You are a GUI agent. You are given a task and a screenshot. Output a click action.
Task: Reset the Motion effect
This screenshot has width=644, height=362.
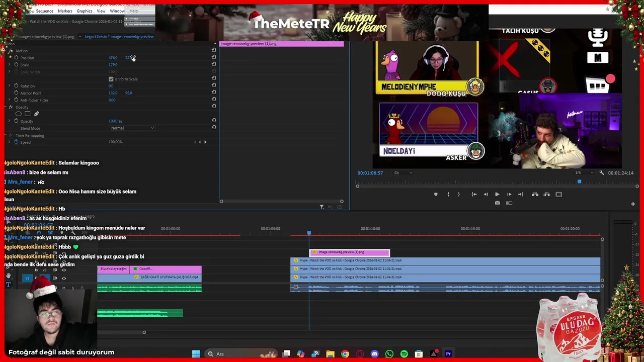tap(214, 50)
